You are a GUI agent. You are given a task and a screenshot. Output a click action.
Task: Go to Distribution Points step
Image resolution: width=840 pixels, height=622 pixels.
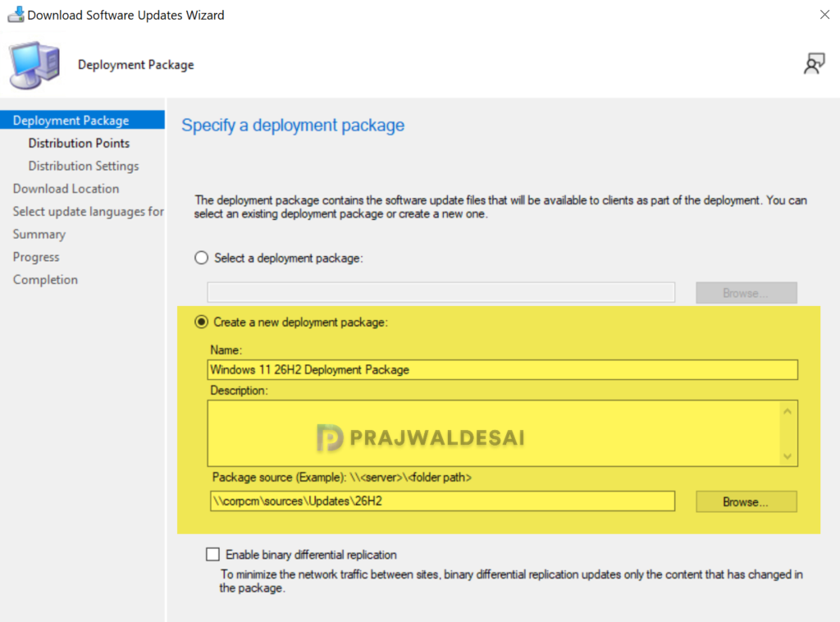coord(79,143)
